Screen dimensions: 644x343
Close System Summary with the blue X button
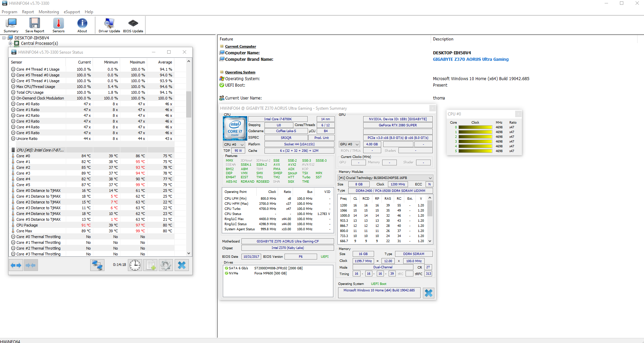429,293
